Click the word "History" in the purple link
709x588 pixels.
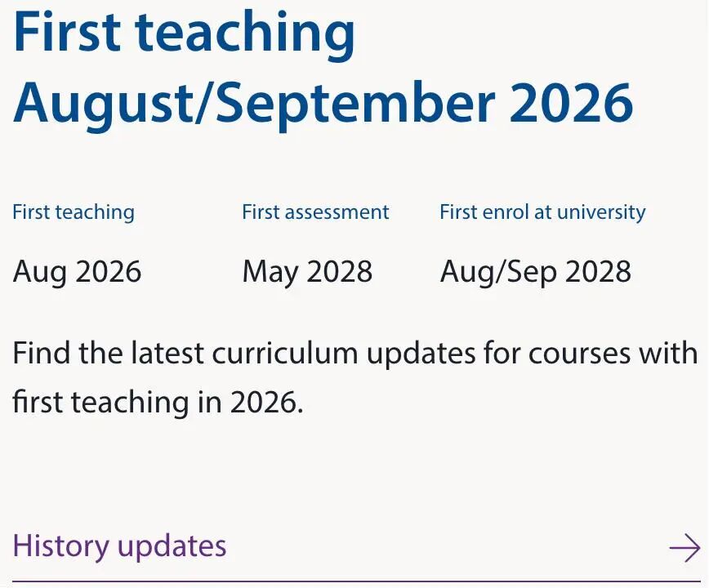pyautogui.click(x=61, y=546)
